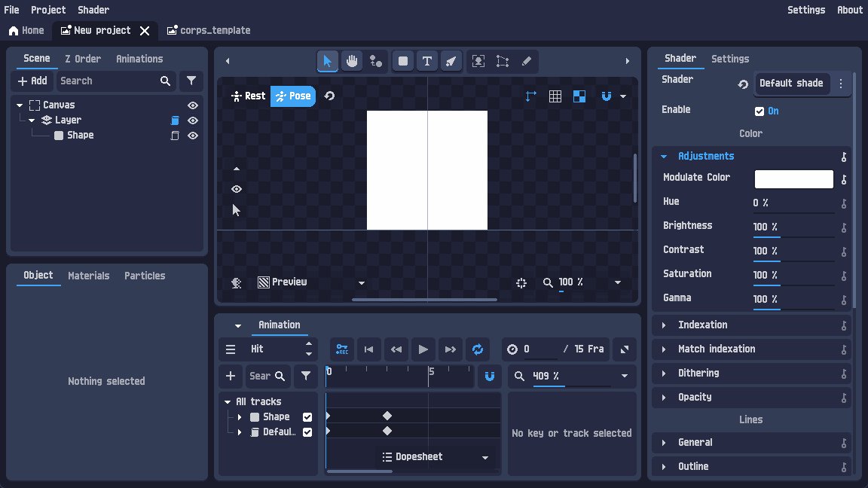Collapse the Layer tree node

point(32,120)
